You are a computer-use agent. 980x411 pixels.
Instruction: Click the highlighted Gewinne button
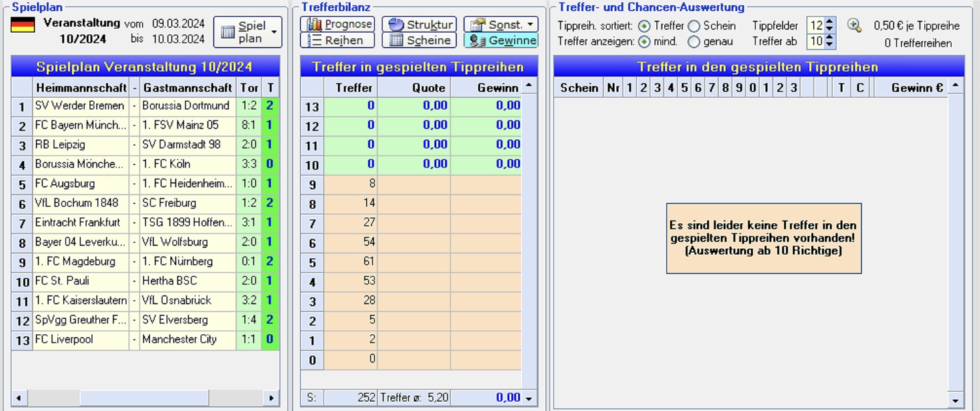[501, 40]
